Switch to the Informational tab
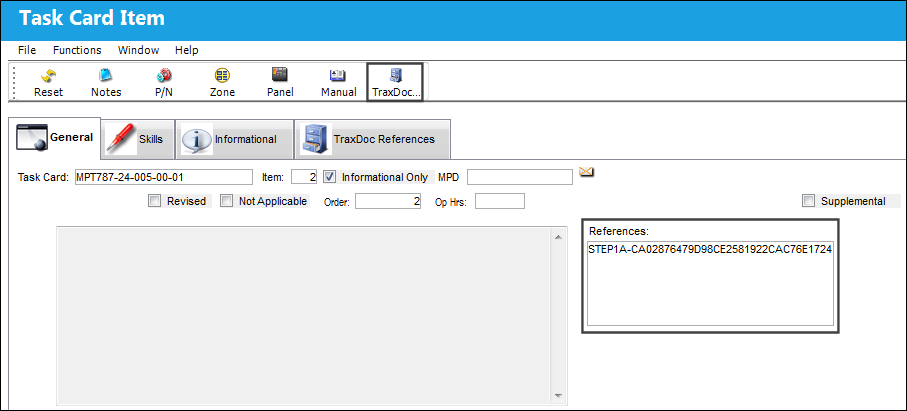907x411 pixels. click(234, 139)
